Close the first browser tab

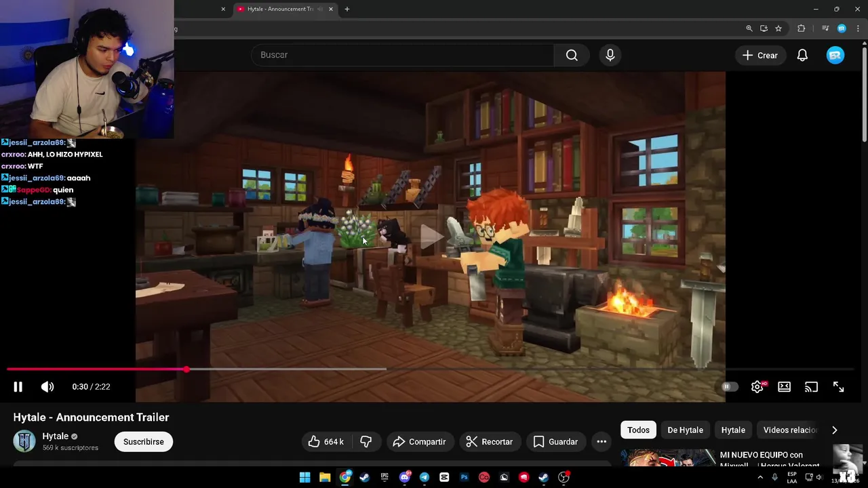pyautogui.click(x=223, y=9)
